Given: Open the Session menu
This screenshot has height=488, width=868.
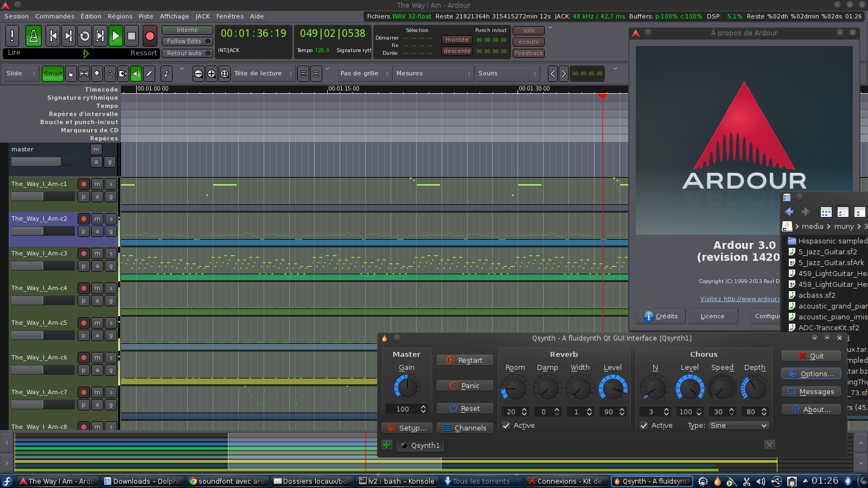Looking at the screenshot, I should pyautogui.click(x=16, y=16).
